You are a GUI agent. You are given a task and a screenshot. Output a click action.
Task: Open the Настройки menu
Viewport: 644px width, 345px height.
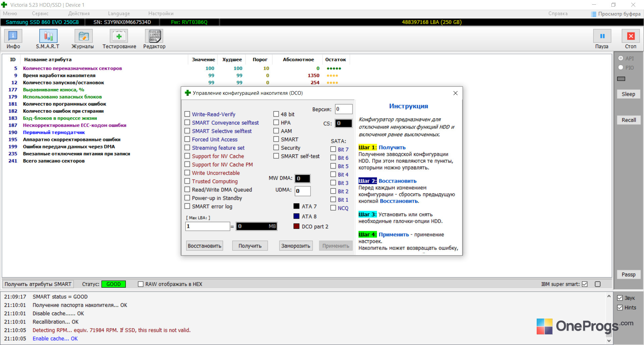(161, 14)
